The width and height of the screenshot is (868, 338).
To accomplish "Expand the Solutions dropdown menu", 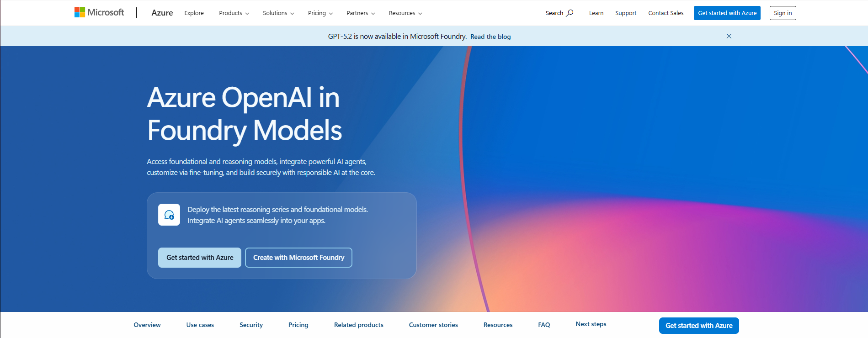I will [x=278, y=13].
